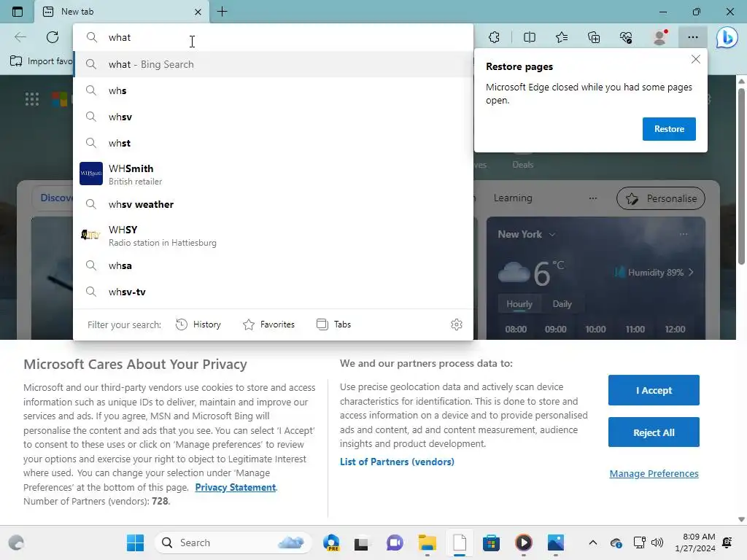Open search suggestion settings gear

(457, 324)
